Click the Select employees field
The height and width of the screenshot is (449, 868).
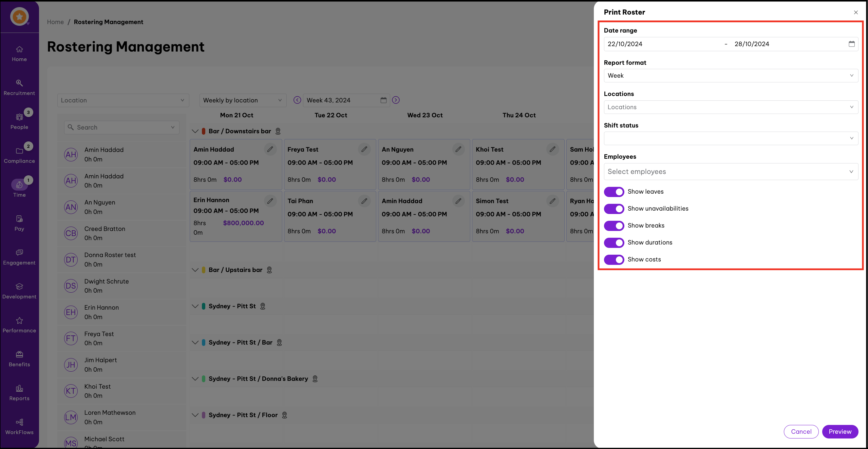click(x=731, y=172)
